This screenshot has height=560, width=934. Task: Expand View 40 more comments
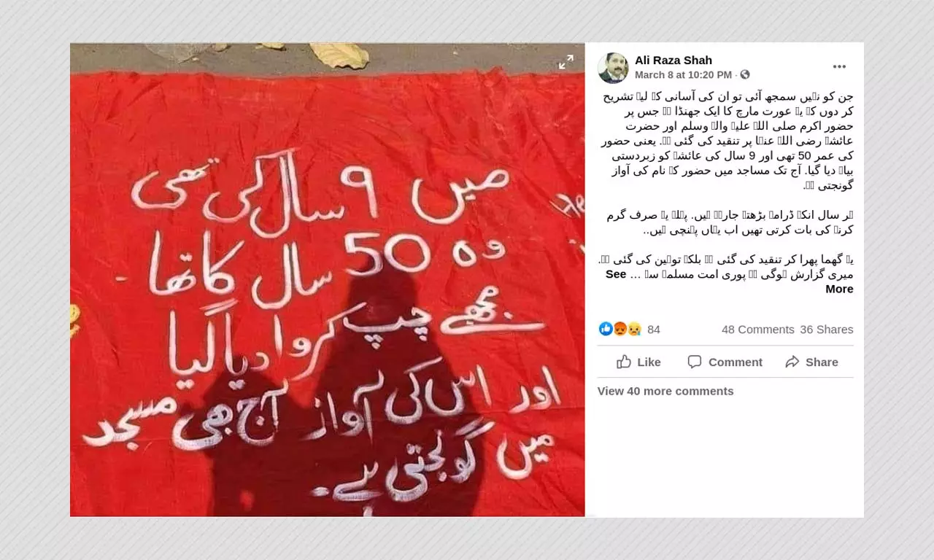point(665,391)
